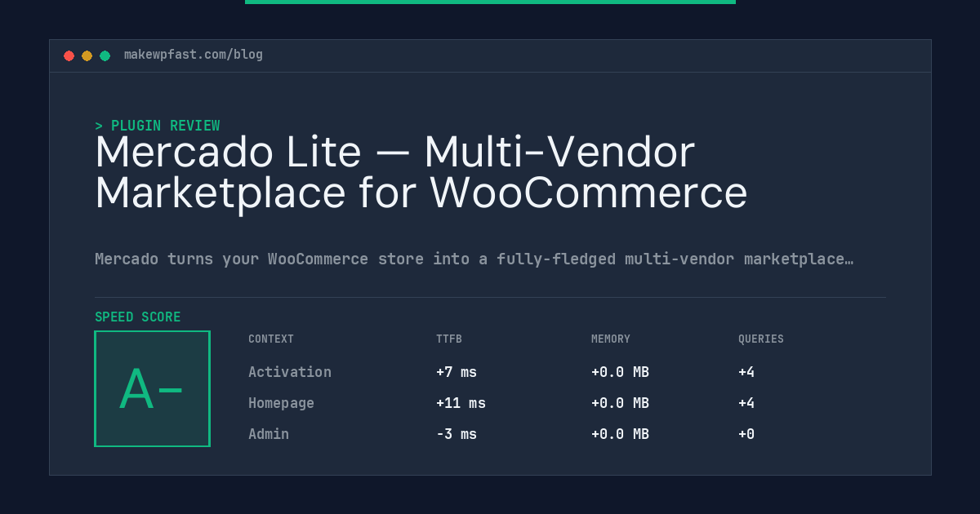The image size is (980, 514).
Task: Click the A- speed score badge
Action: 153,388
